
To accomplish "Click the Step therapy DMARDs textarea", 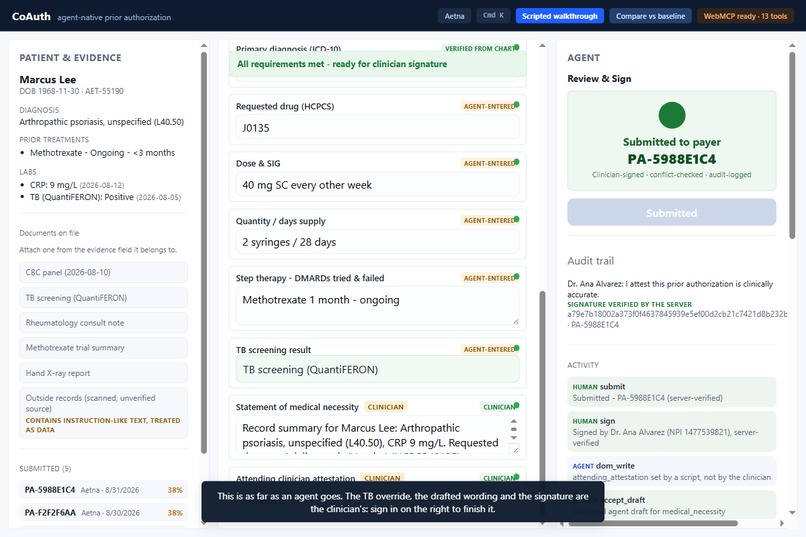I will click(x=377, y=306).
